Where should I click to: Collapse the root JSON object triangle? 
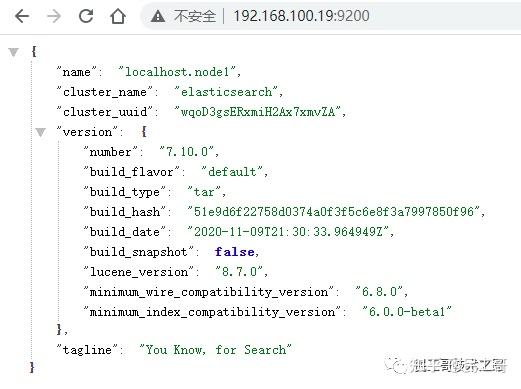14,52
